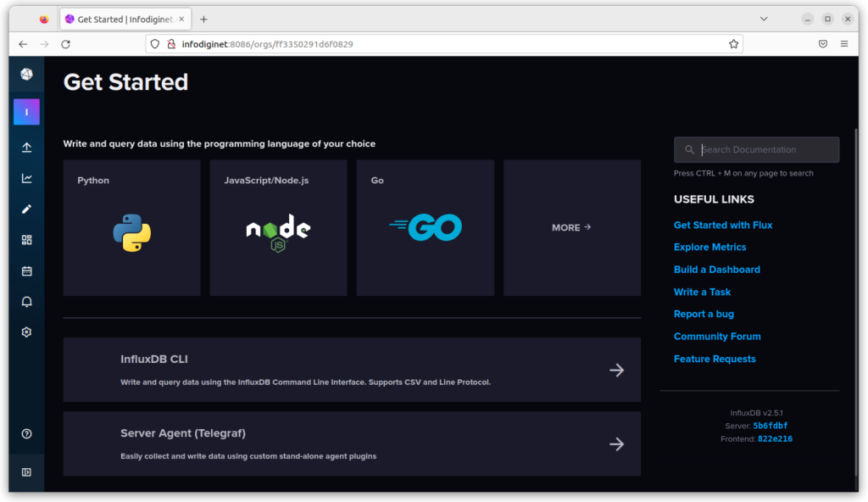Open the Build a Dashboard link
The width and height of the screenshot is (868, 502).
point(717,270)
